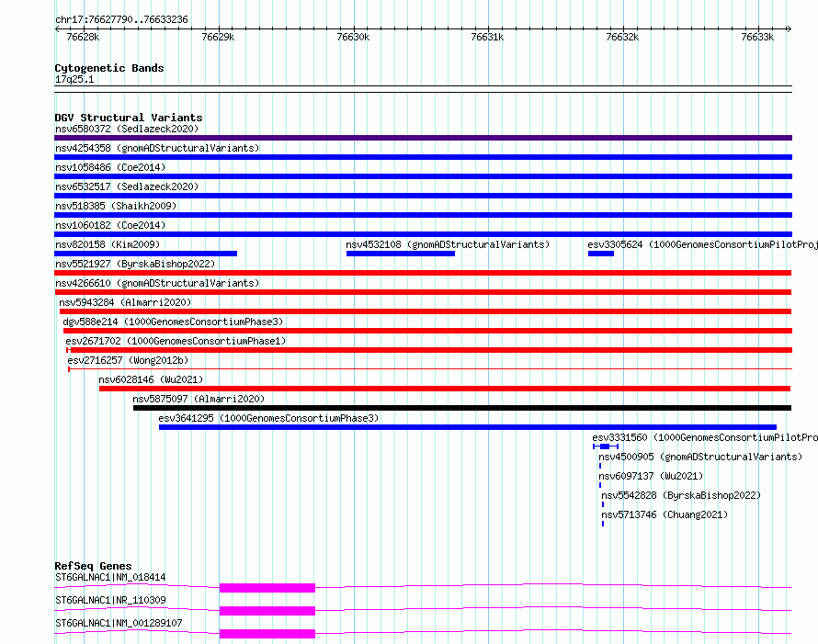Screen dimensions: 818x644
Task: Select nsv5875097 (Almarri2020) label
Action: pyautogui.click(x=199, y=399)
